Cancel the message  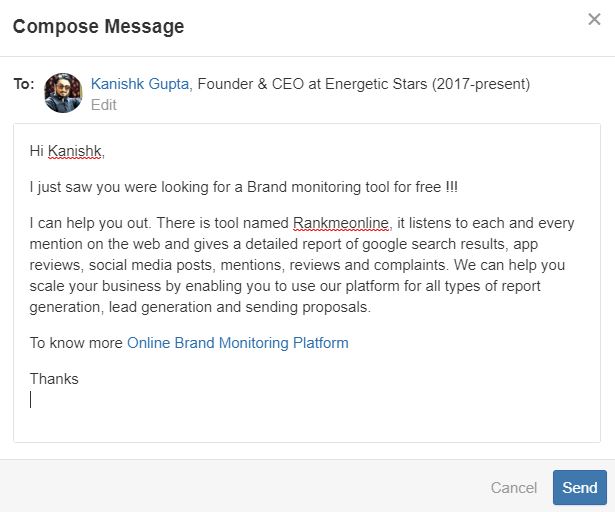pyautogui.click(x=513, y=488)
